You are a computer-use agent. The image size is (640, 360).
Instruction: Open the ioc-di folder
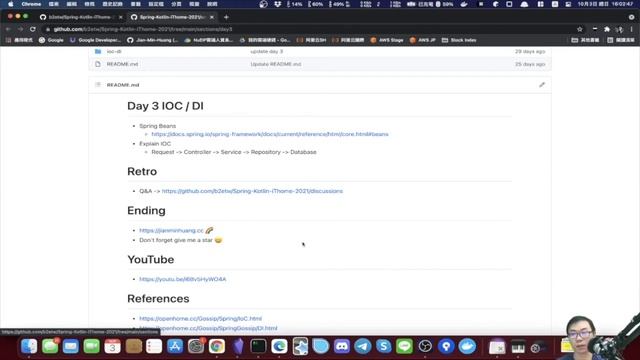(x=114, y=51)
